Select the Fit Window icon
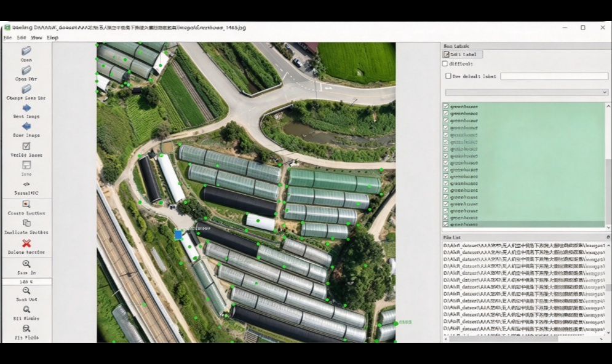612x364 pixels. coord(26,309)
